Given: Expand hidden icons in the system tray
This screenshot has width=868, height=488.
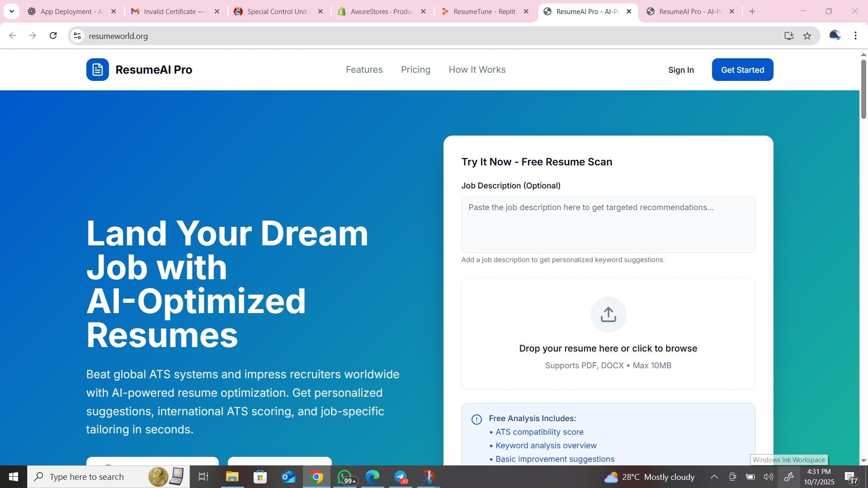Looking at the screenshot, I should pyautogui.click(x=714, y=477).
